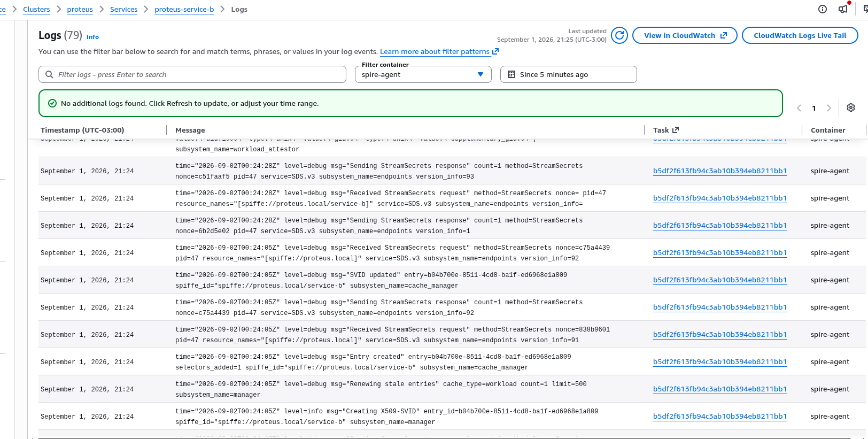
Task: Open task link for nonce=c51faaf5 log row
Action: [720, 171]
